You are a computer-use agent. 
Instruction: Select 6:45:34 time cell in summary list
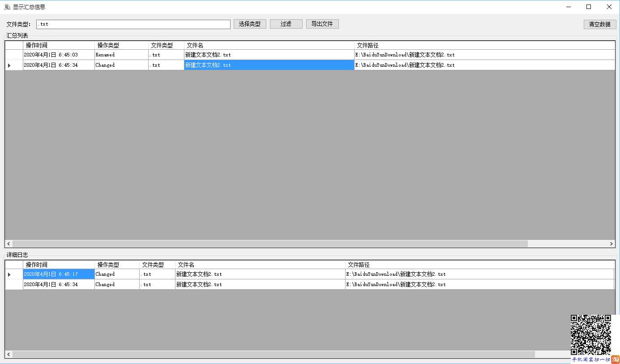tap(59, 65)
